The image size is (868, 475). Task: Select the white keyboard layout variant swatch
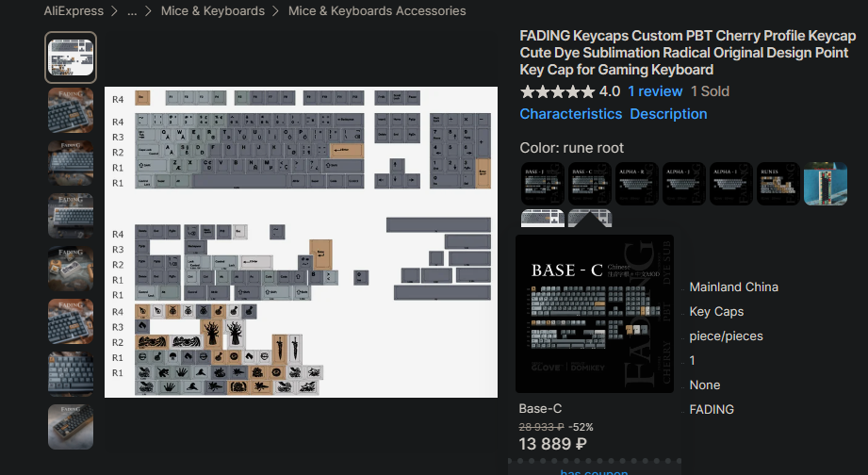(x=543, y=218)
